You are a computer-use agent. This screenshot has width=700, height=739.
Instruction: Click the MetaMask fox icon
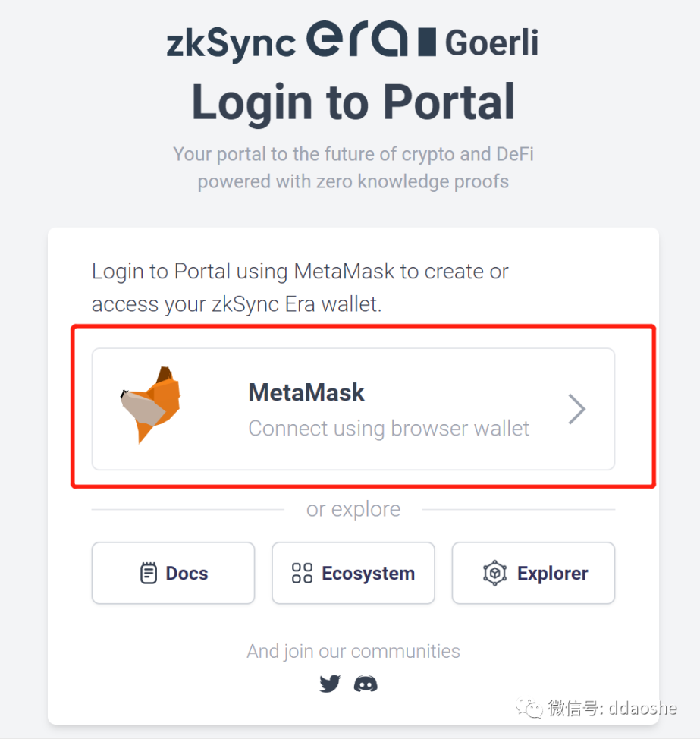pos(152,404)
